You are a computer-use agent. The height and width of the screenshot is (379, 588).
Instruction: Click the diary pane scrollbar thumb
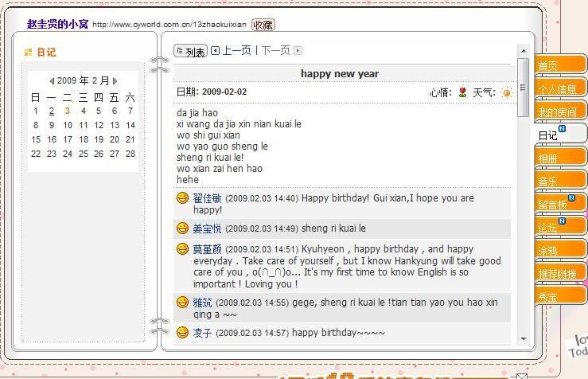pyautogui.click(x=523, y=88)
